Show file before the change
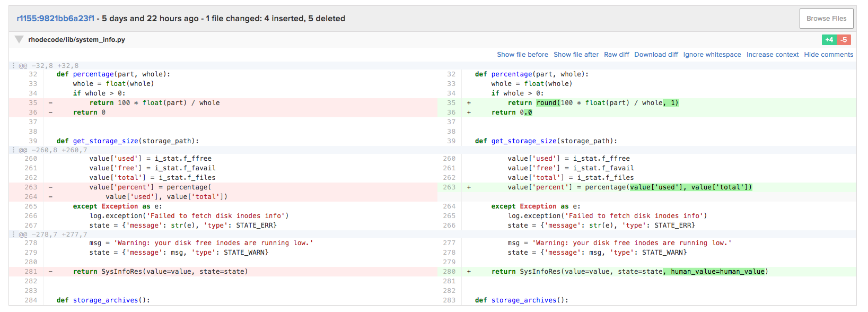The height and width of the screenshot is (312, 868). click(x=522, y=55)
